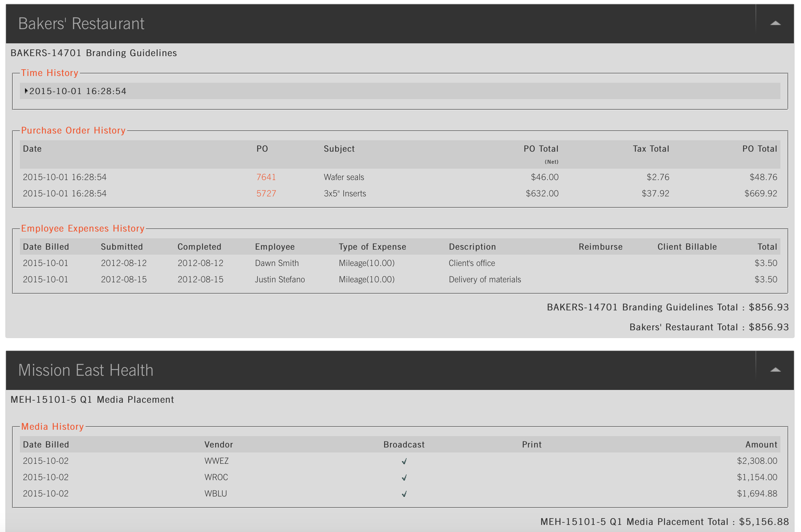Open purchase order 7641 link
Viewport: 801px width, 532px height.
(266, 177)
